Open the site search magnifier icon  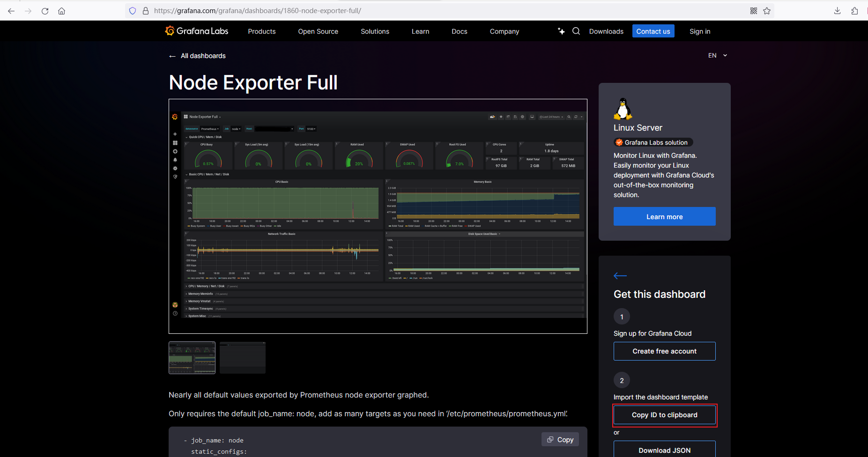pos(576,31)
